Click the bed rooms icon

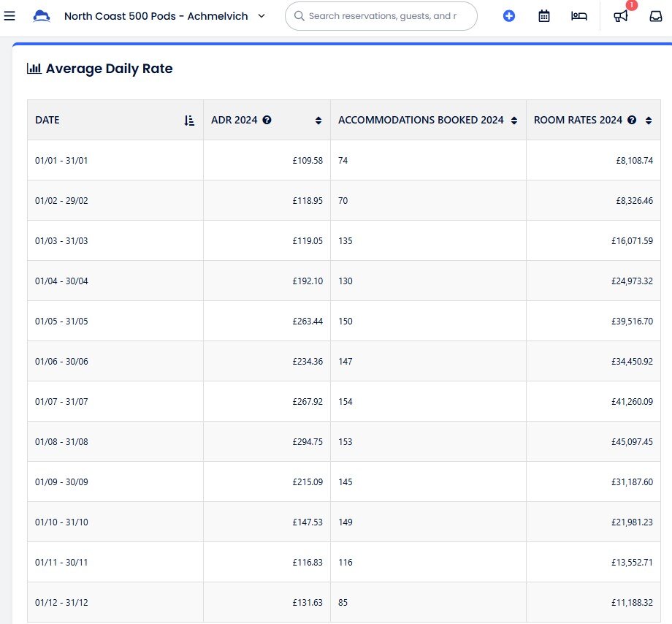pos(579,16)
